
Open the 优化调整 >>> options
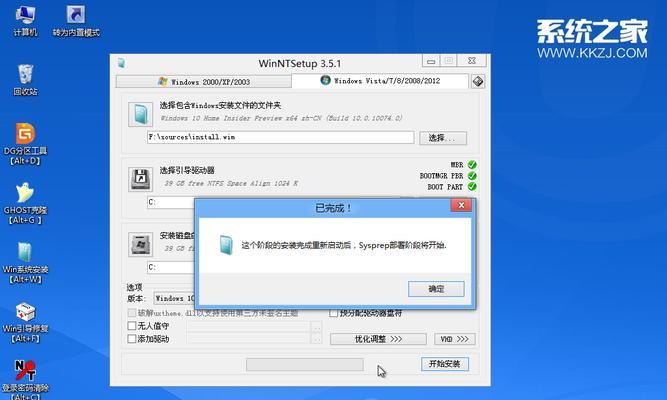pyautogui.click(x=378, y=339)
